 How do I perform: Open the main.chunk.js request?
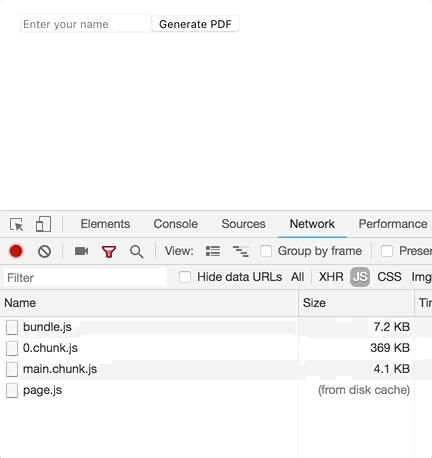pyautogui.click(x=60, y=369)
